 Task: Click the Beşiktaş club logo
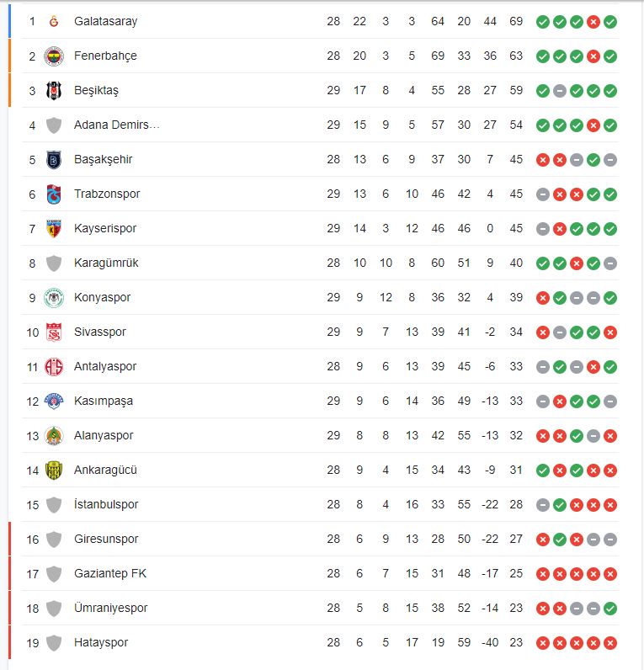point(54,90)
